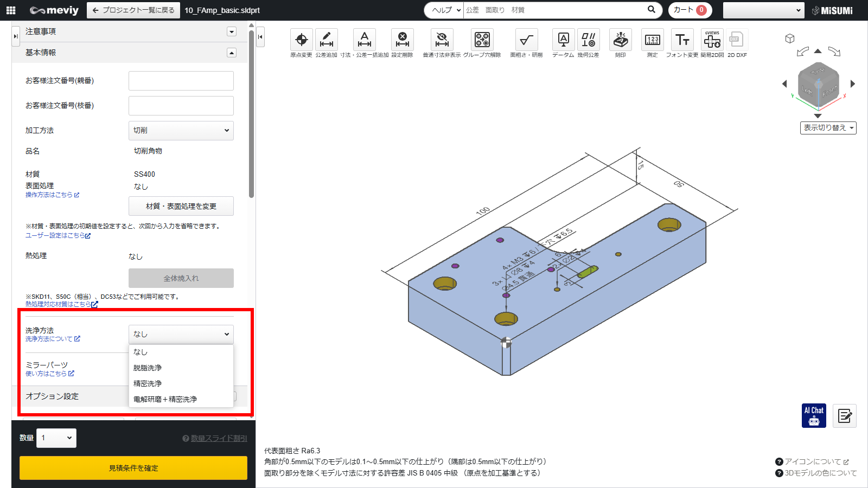Image resolution: width=868 pixels, height=488 pixels.
Task: Open the 設定削除 delete settings tool
Action: pos(402,40)
